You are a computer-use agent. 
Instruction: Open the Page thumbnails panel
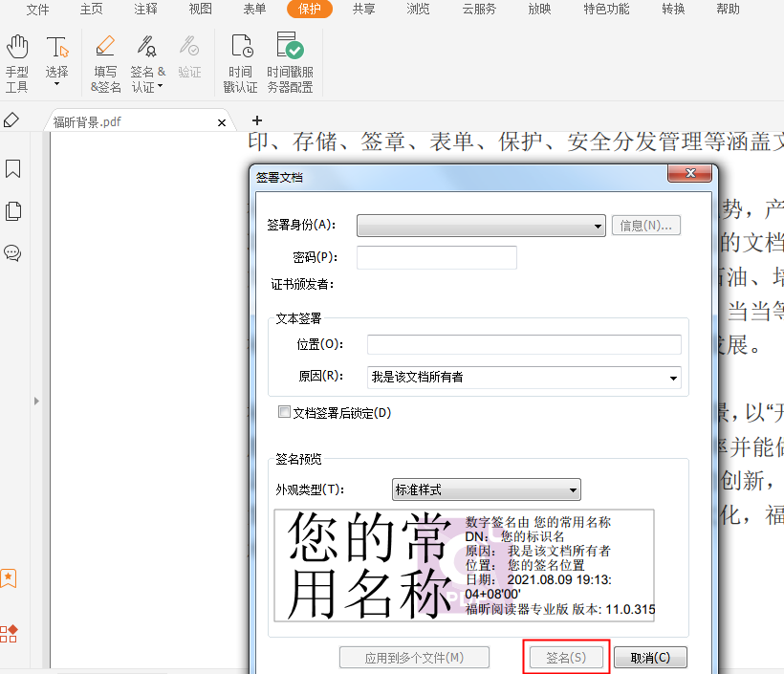point(13,211)
